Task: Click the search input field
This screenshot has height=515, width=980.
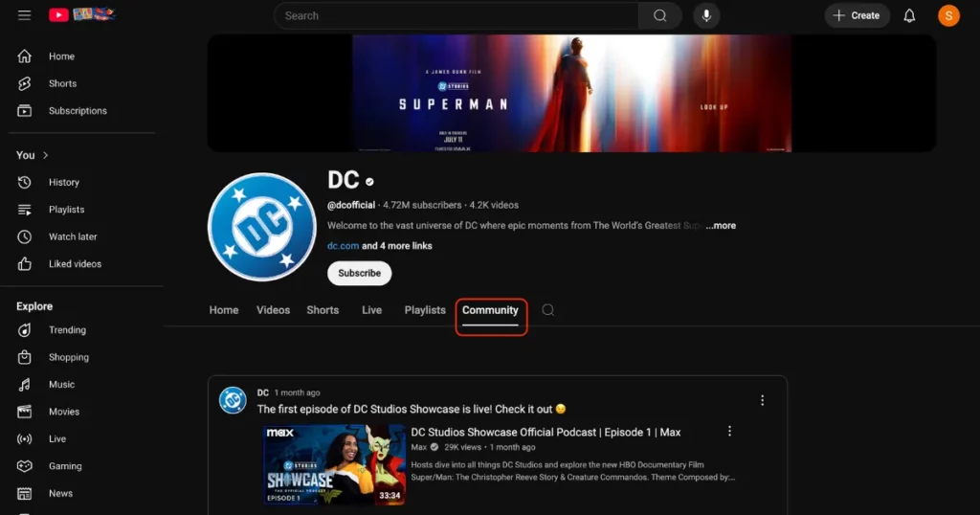Action: point(457,15)
